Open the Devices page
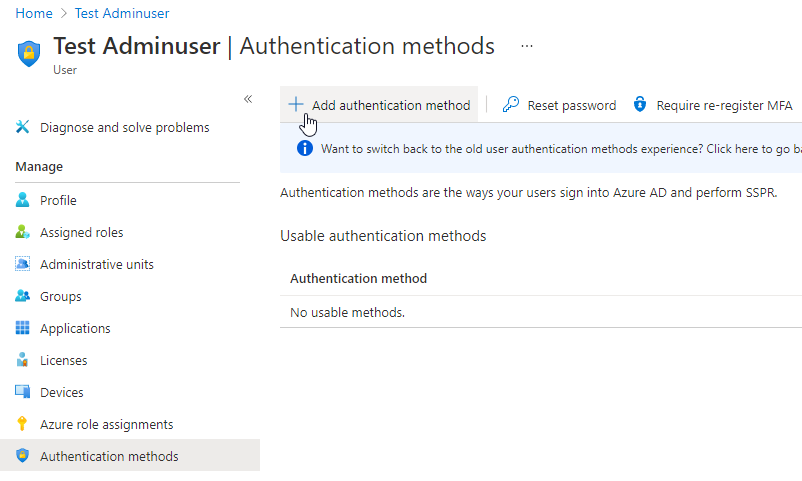The width and height of the screenshot is (802, 481). [62, 392]
